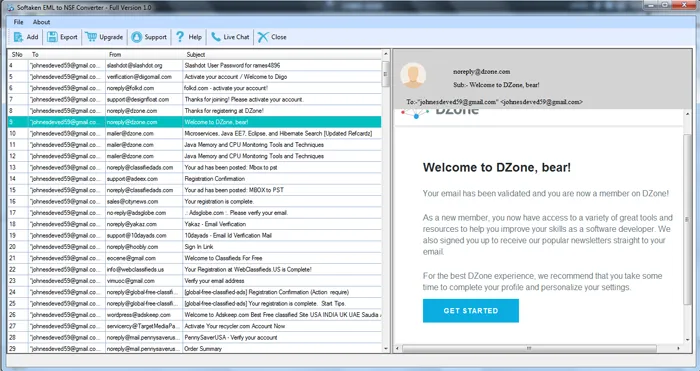Click the Help question mark icon
Viewport: 700px width, 371px height.
click(x=180, y=37)
